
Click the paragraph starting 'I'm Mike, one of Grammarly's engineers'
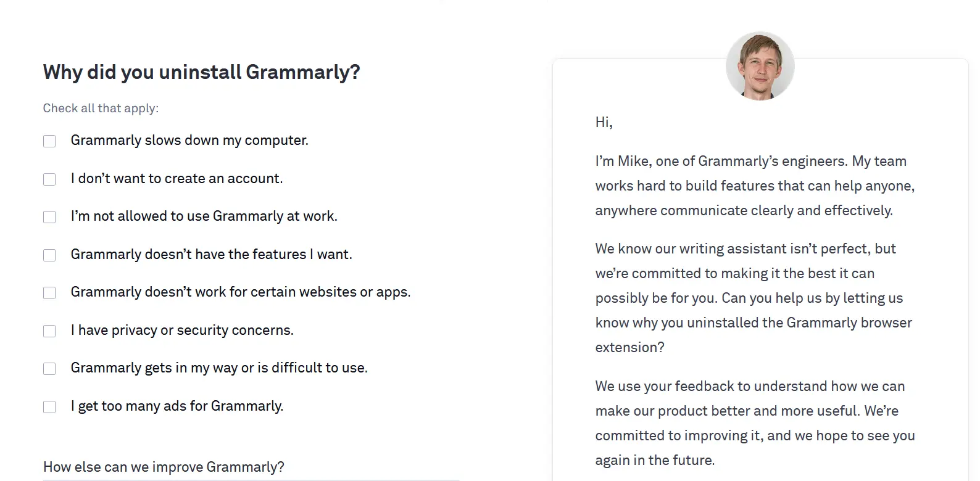point(755,186)
